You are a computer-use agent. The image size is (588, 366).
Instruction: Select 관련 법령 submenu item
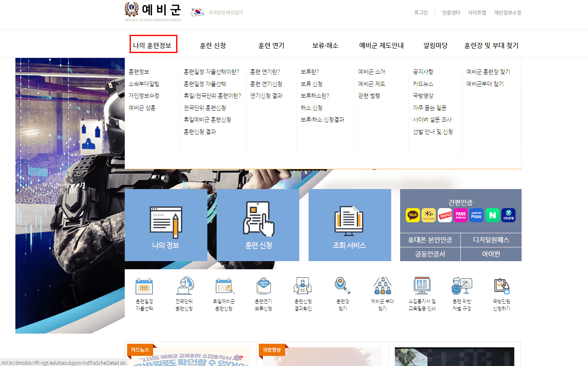pyautogui.click(x=369, y=96)
